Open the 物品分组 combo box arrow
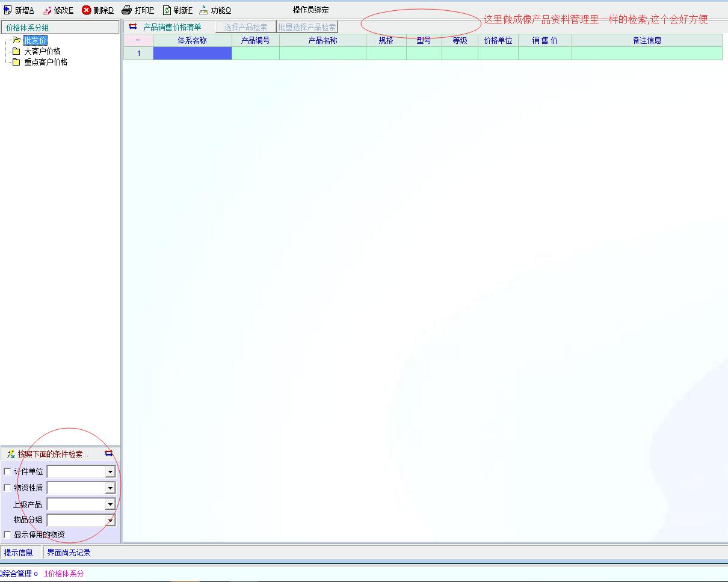728x582 pixels. tap(110, 521)
